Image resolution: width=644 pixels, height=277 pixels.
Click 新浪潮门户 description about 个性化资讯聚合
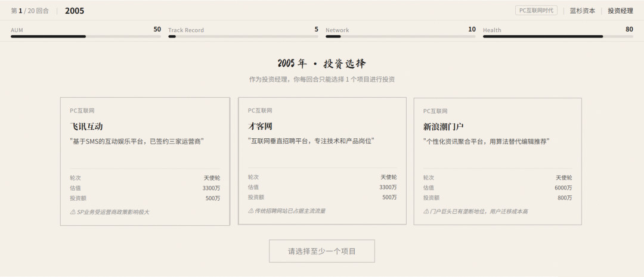pyautogui.click(x=487, y=141)
